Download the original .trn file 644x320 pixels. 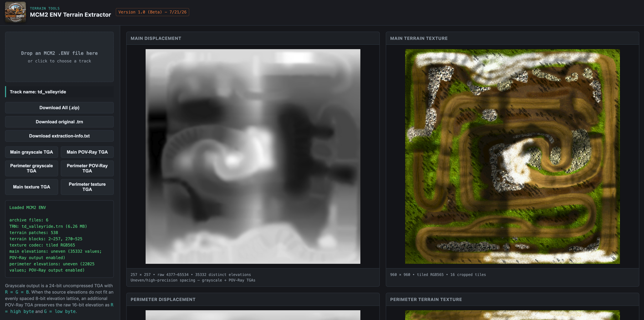59,122
